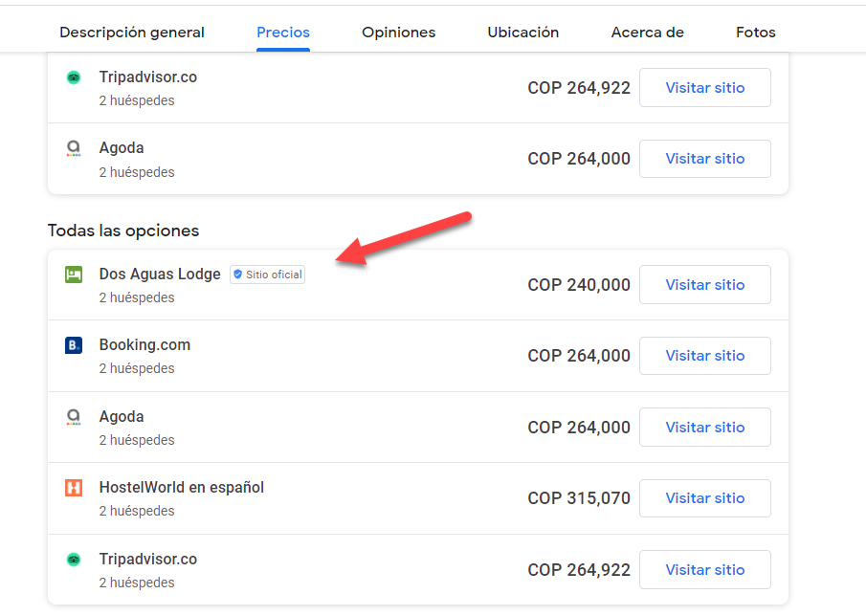Switch to the Opiniones tab
Image resolution: width=866 pixels, height=616 pixels.
coord(398,32)
